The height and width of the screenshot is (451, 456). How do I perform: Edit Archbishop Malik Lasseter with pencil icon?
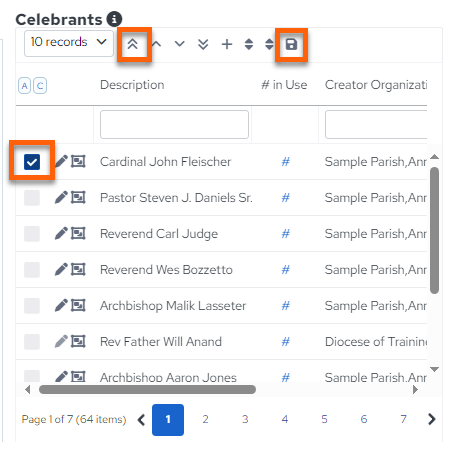[x=61, y=305]
